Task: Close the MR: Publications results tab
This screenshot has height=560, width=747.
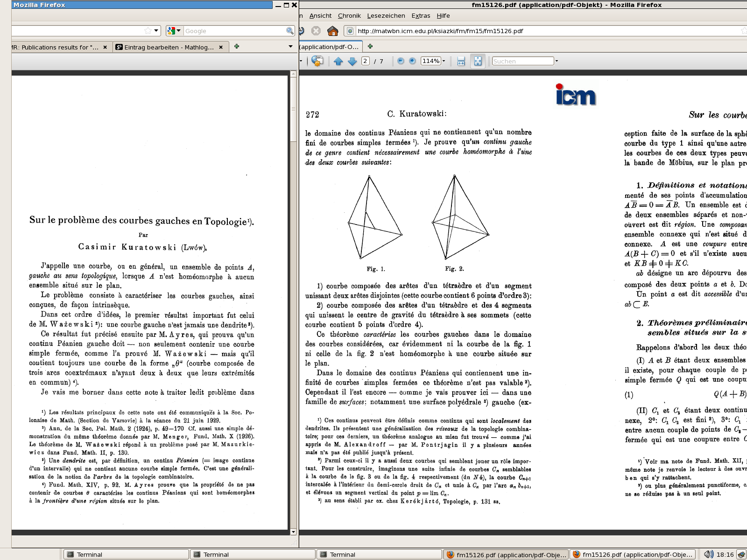Action: pyautogui.click(x=105, y=47)
